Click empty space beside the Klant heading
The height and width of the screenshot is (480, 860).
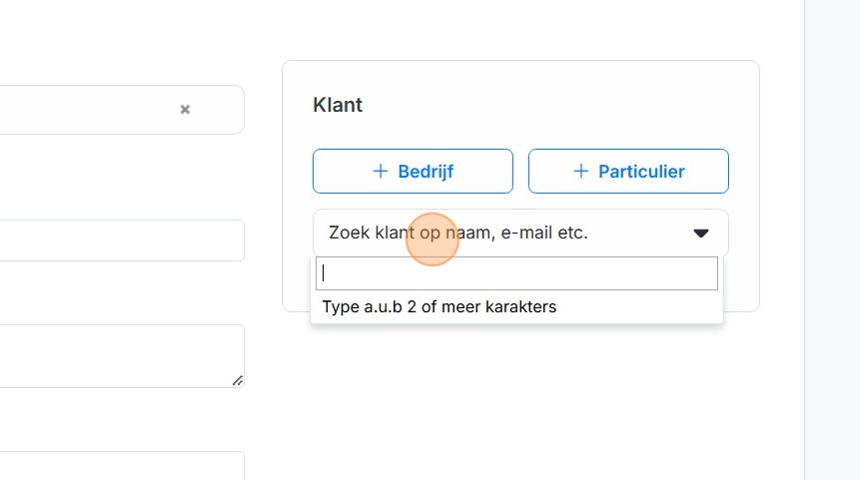coord(550,105)
